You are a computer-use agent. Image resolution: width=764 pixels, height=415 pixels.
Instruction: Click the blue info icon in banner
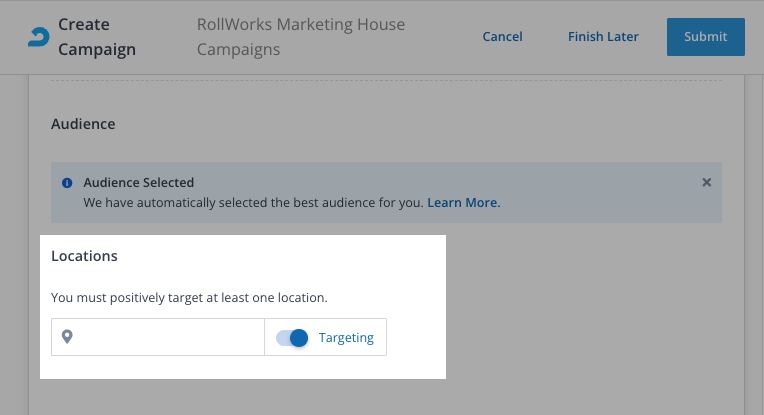pyautogui.click(x=67, y=183)
